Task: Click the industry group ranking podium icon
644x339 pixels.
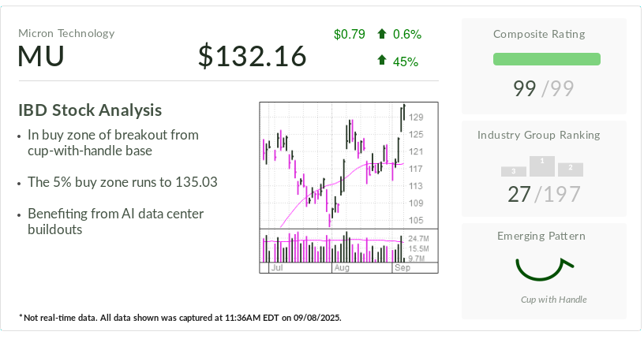Action: click(x=542, y=166)
